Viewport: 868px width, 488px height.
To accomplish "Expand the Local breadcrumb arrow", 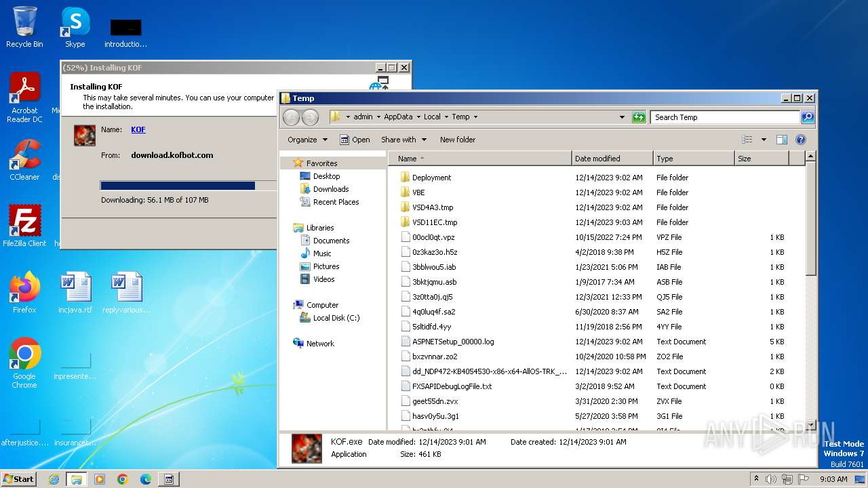I will (x=446, y=117).
